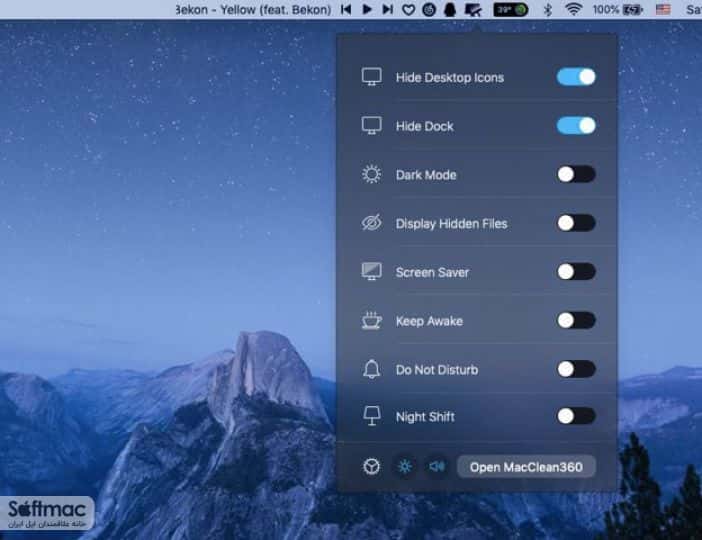This screenshot has width=702, height=540.
Task: Click the coffee cup Keep Awake icon
Action: [372, 321]
